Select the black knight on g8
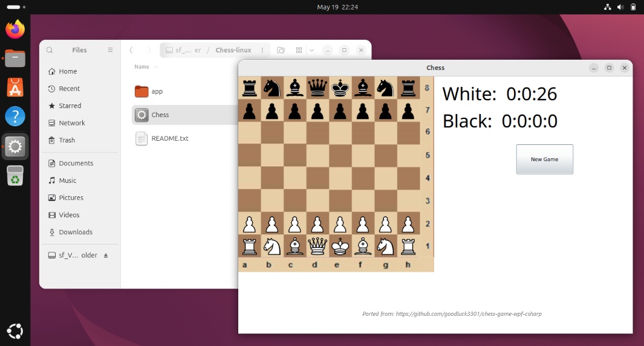Image resolution: width=644 pixels, height=346 pixels. [385, 88]
